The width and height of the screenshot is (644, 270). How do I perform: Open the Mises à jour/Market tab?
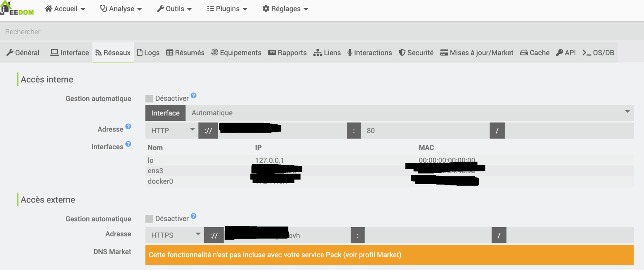(477, 52)
